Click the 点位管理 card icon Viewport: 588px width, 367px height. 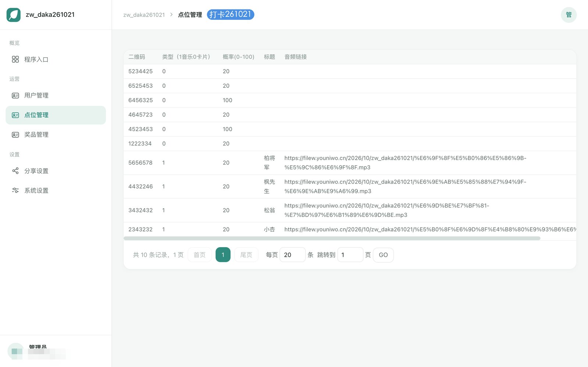tap(15, 115)
